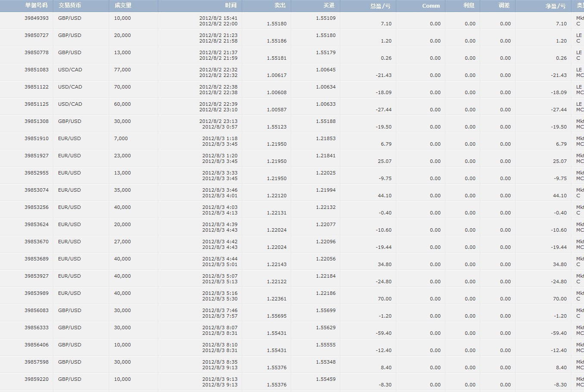Select order number 39851125
The image size is (584, 392).
(x=37, y=104)
